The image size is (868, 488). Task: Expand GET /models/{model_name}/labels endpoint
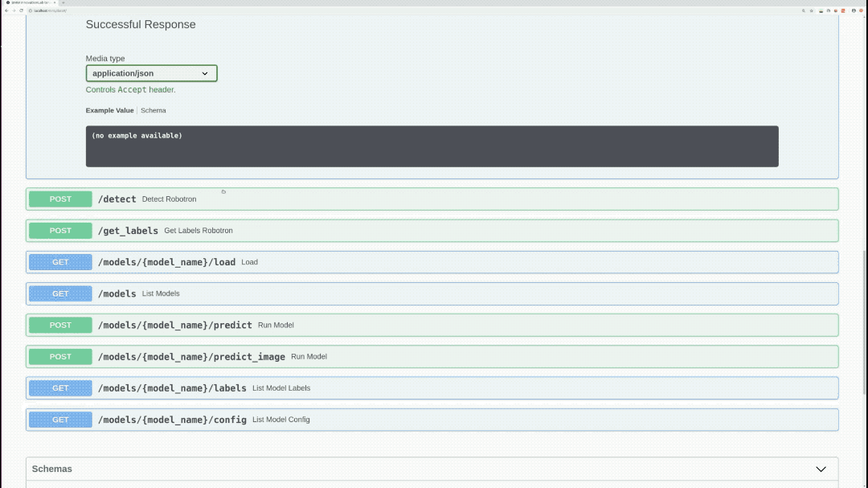tap(432, 388)
